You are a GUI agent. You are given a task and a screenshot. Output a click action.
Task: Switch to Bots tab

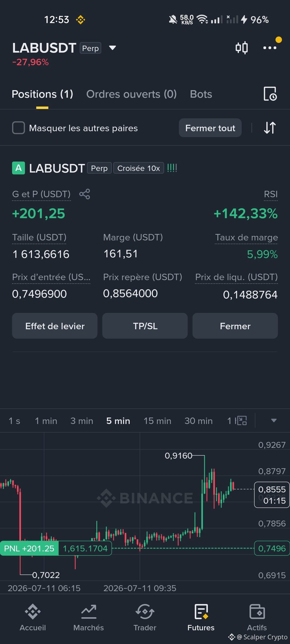[201, 94]
